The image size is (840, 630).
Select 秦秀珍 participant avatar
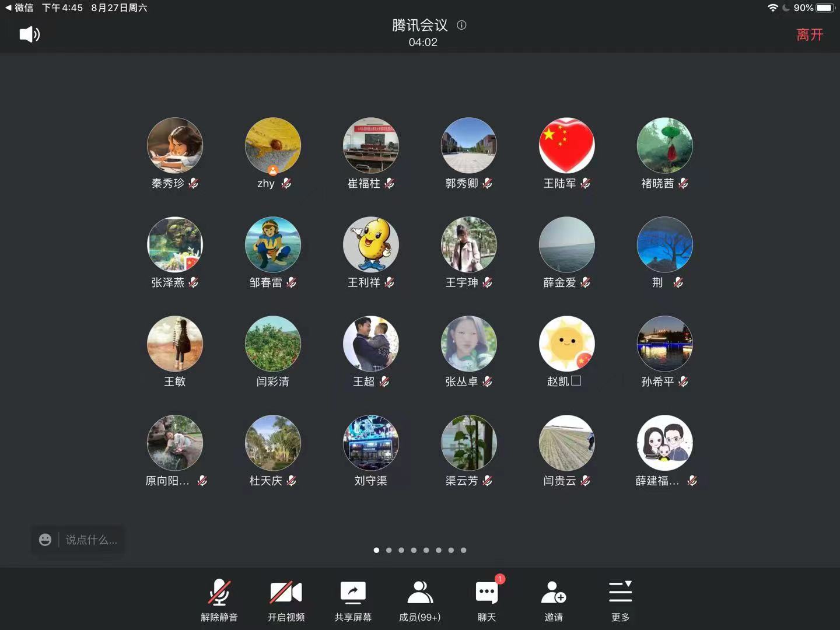(x=175, y=146)
